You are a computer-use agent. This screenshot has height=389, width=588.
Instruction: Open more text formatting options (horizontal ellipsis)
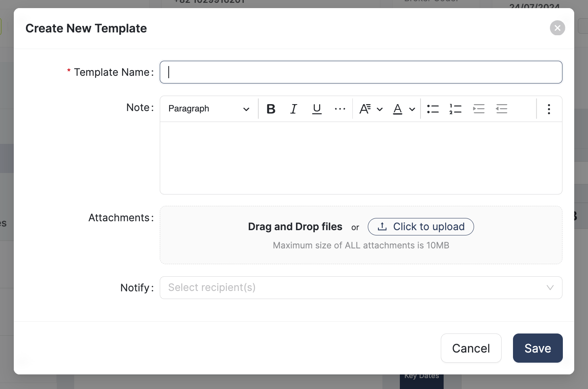pos(340,109)
